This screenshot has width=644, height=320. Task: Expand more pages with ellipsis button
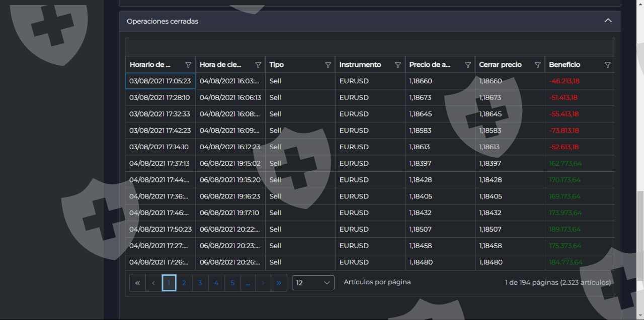(248, 283)
